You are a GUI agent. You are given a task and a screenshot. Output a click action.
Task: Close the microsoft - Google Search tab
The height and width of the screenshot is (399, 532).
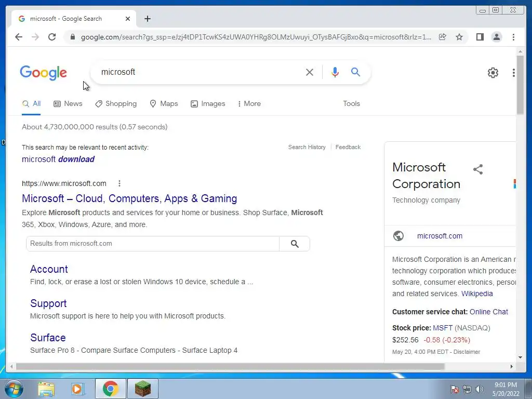point(128,19)
